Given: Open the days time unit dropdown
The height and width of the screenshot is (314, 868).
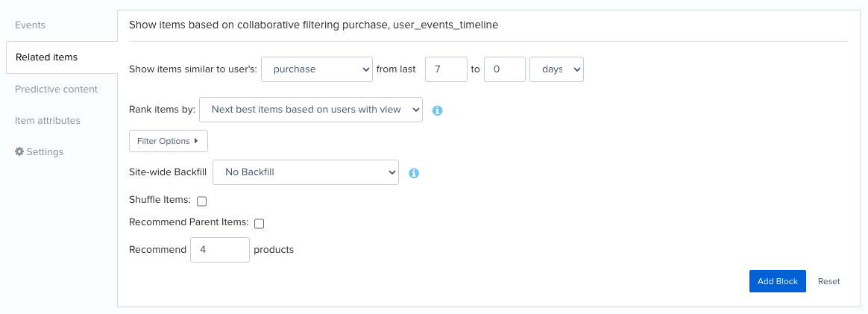Looking at the screenshot, I should (556, 69).
